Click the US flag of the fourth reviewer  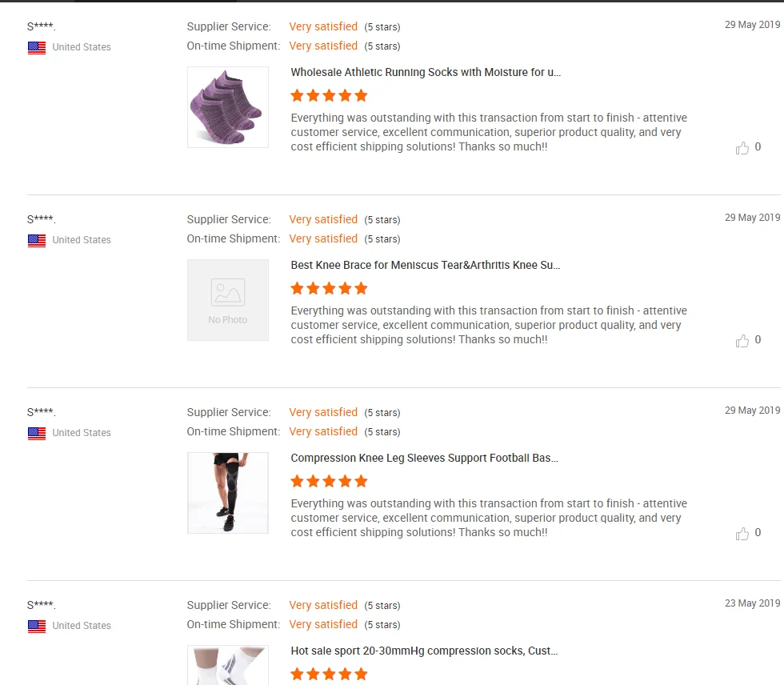tap(37, 626)
